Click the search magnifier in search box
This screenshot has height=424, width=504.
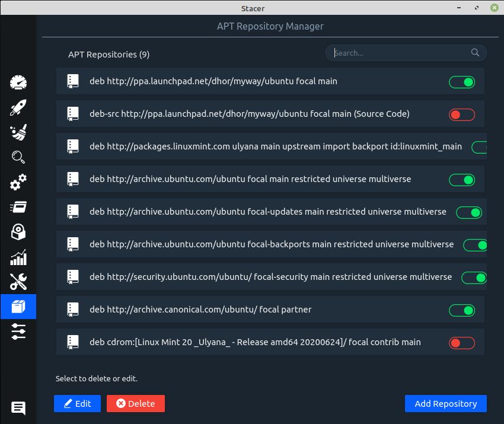(475, 52)
